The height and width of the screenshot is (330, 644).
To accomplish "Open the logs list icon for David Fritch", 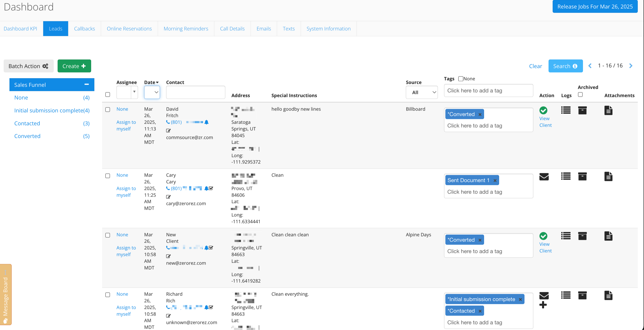I will [x=566, y=110].
